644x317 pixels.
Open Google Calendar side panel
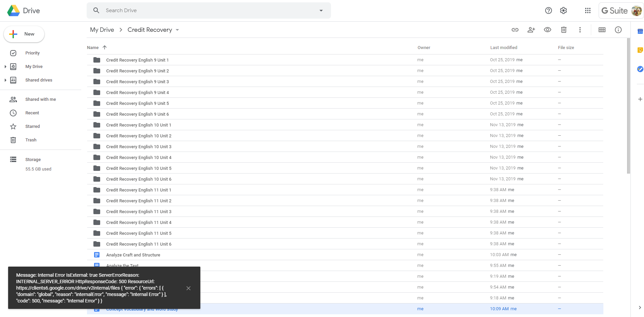click(640, 31)
